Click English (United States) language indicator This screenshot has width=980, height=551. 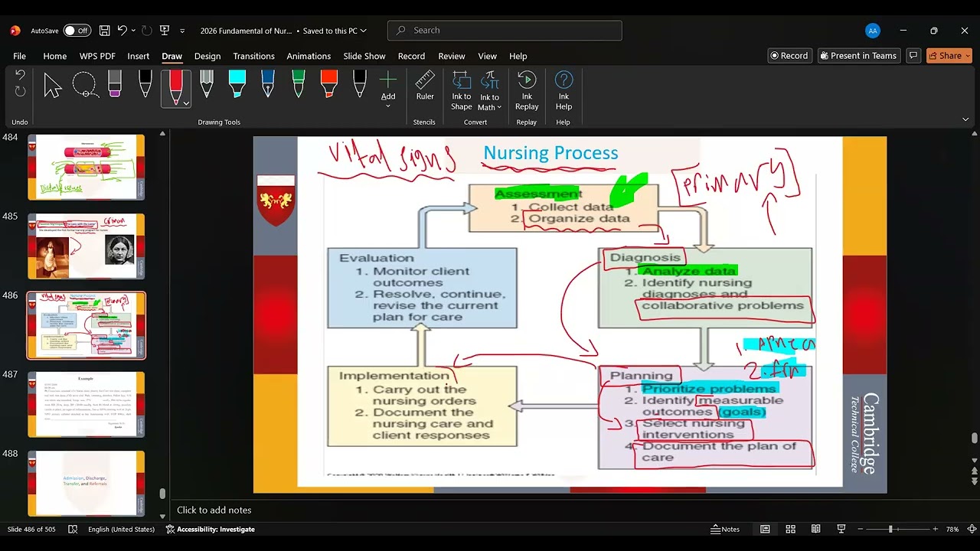click(121, 530)
